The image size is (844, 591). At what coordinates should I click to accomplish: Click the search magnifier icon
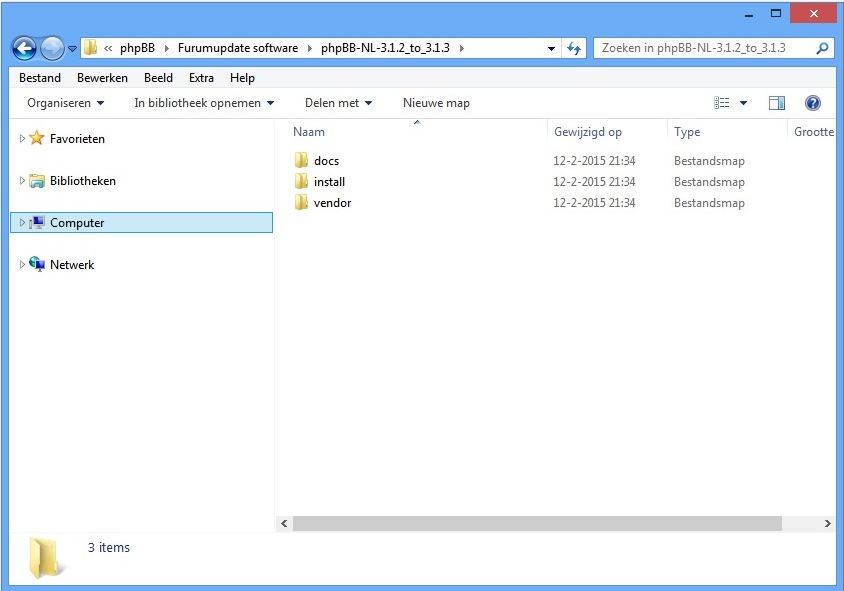[x=822, y=48]
